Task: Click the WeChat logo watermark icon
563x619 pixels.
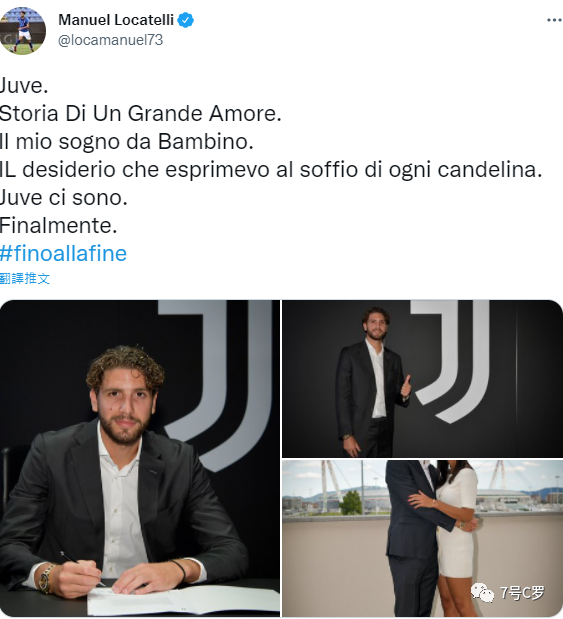Action: tap(482, 592)
